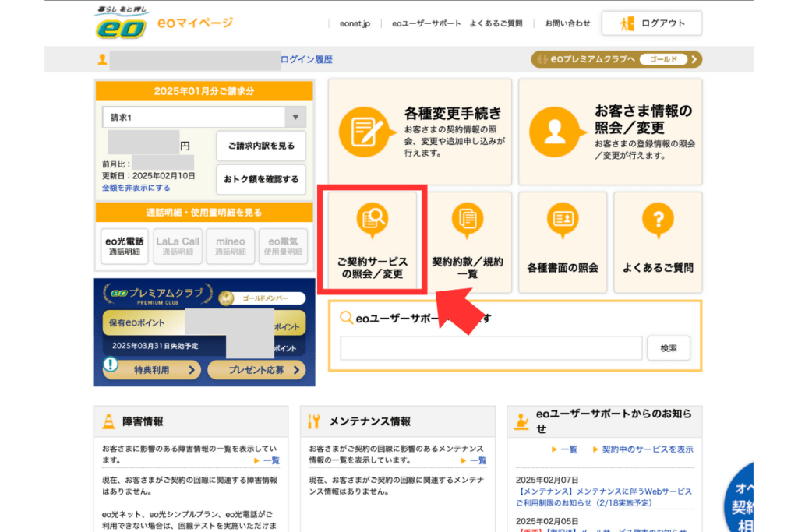Click the eoユーザーサポートからのお知らせ person icon

click(x=521, y=421)
